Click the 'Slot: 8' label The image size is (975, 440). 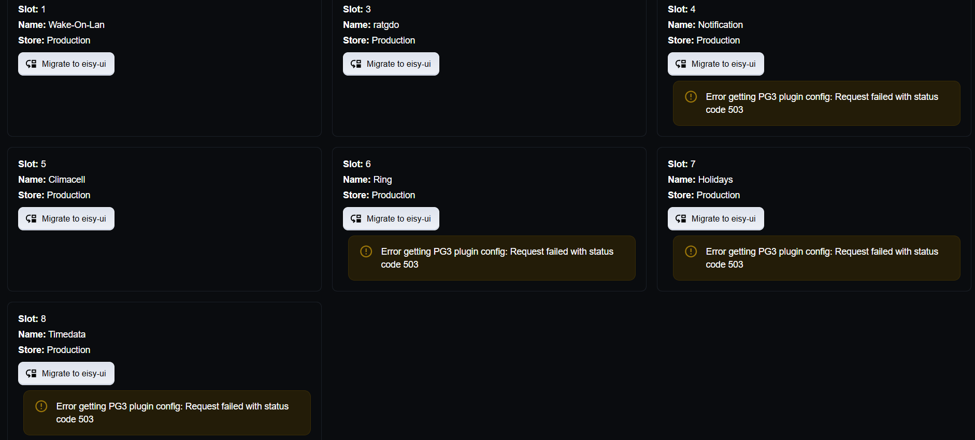point(32,319)
